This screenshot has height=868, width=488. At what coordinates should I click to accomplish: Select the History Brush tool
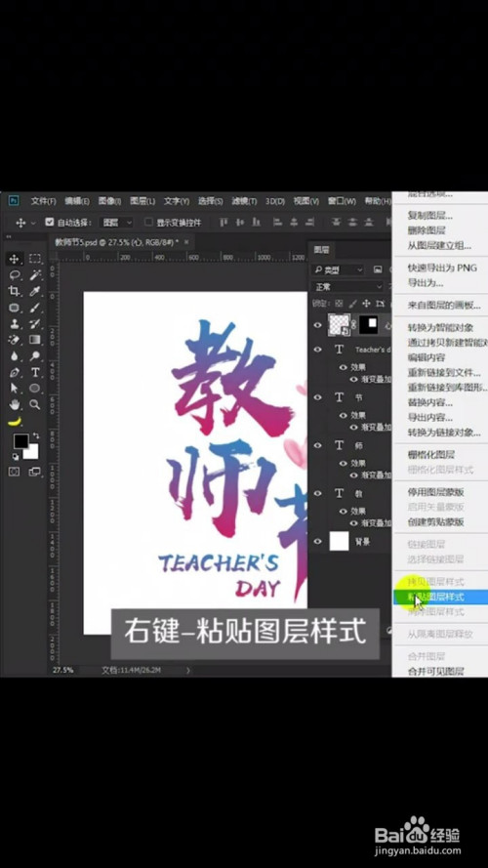pyautogui.click(x=35, y=323)
